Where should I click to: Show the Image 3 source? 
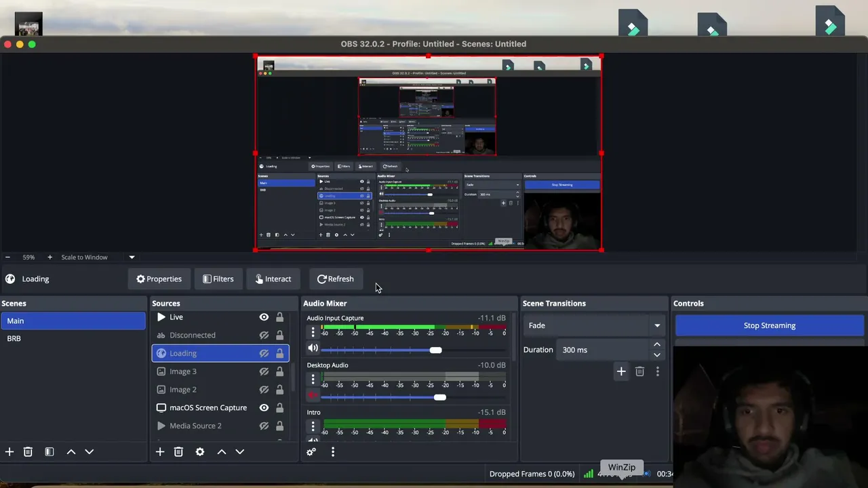tap(264, 371)
